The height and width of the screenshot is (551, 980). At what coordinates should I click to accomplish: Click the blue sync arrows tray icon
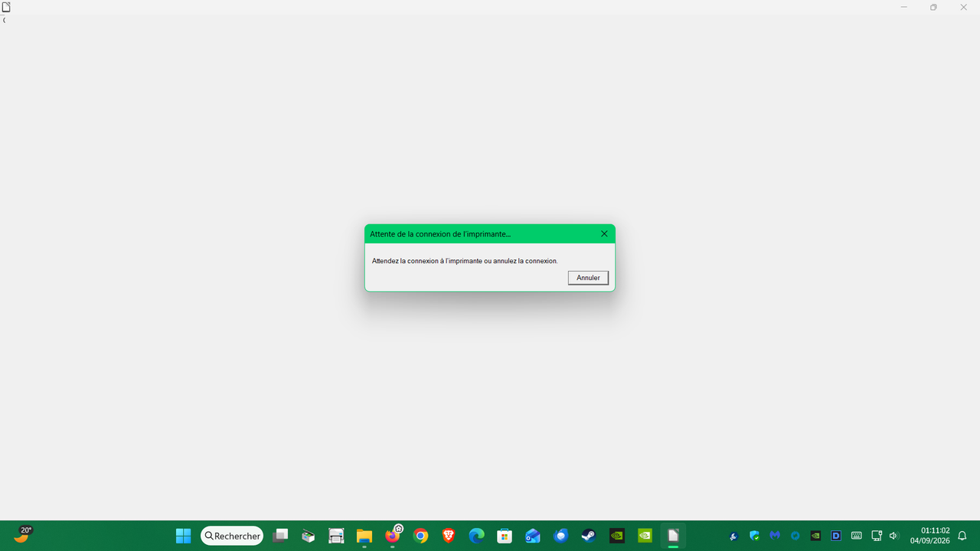pos(795,536)
